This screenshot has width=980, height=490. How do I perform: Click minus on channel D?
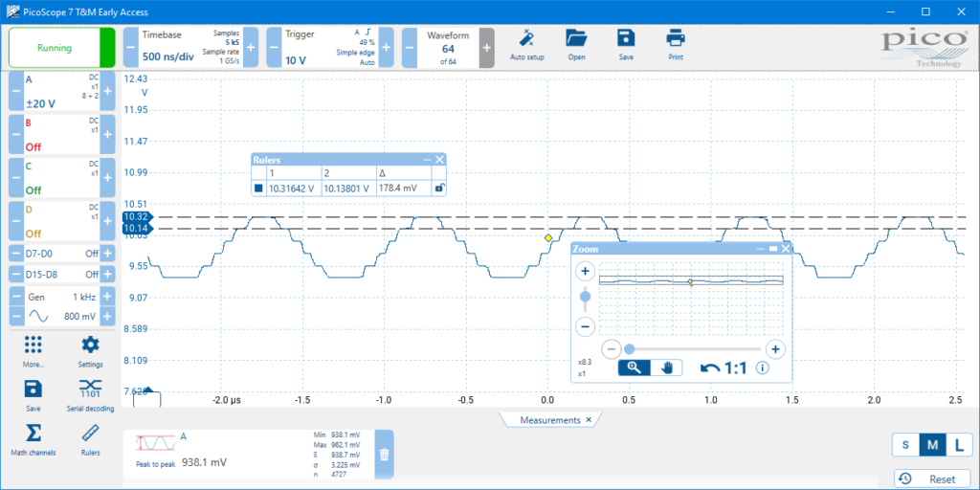click(x=15, y=221)
